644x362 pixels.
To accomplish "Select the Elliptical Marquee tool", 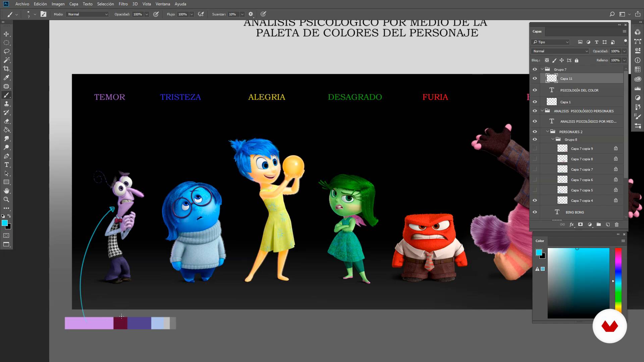I will (x=6, y=43).
